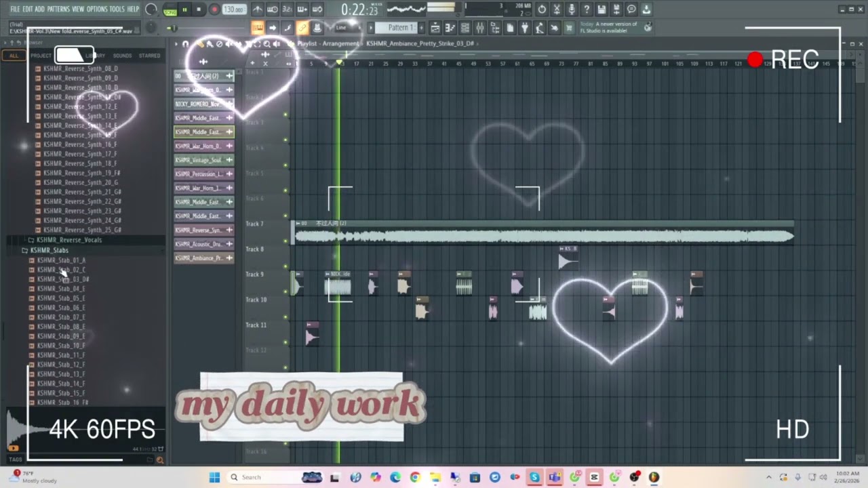868x488 pixels.
Task: Toggle the loop recording icon
Action: click(x=317, y=9)
